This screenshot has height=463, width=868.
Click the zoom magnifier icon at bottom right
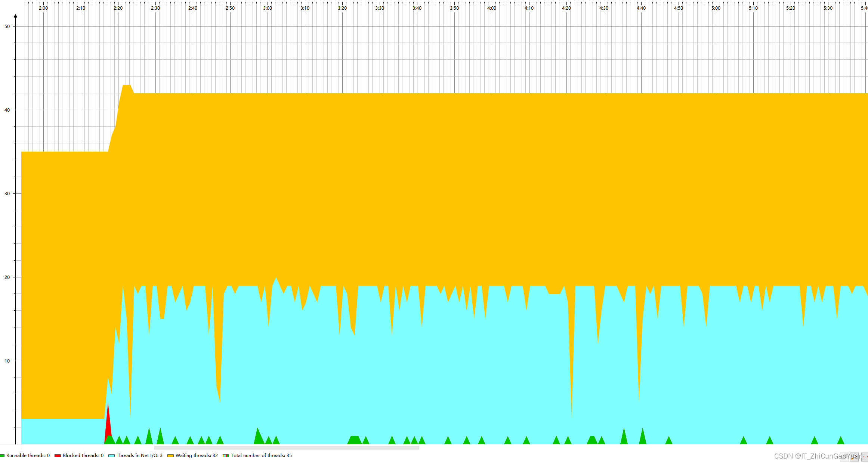click(x=854, y=457)
